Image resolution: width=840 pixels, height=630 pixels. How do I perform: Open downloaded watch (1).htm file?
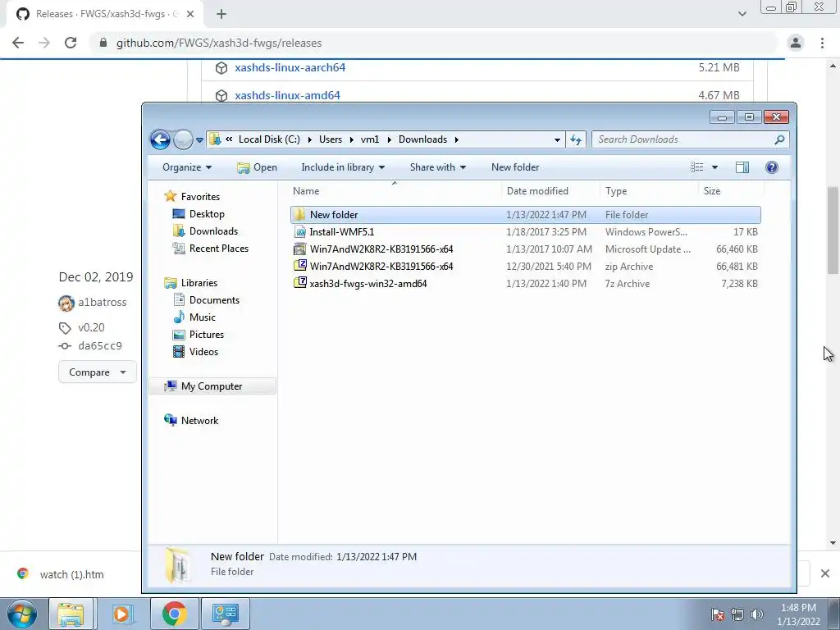click(x=72, y=574)
